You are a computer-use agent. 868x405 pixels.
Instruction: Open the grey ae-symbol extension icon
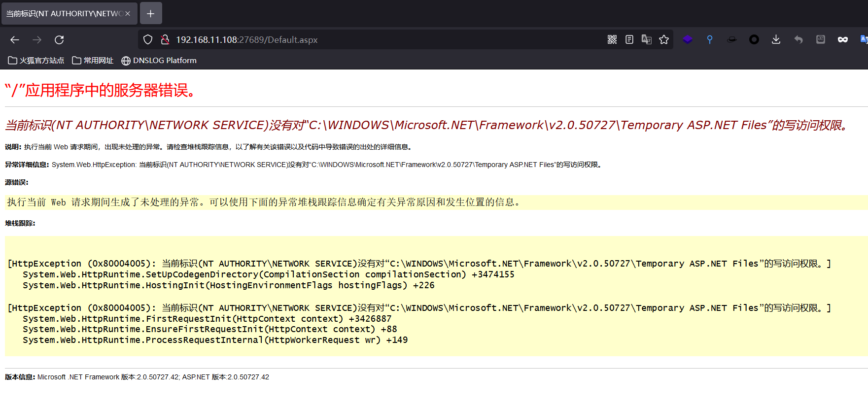tap(821, 39)
